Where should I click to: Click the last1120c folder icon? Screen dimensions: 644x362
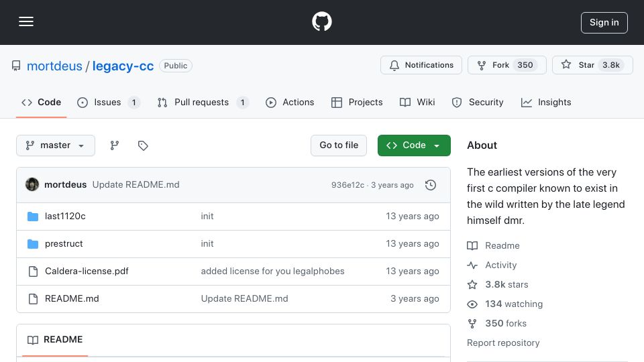coord(33,217)
